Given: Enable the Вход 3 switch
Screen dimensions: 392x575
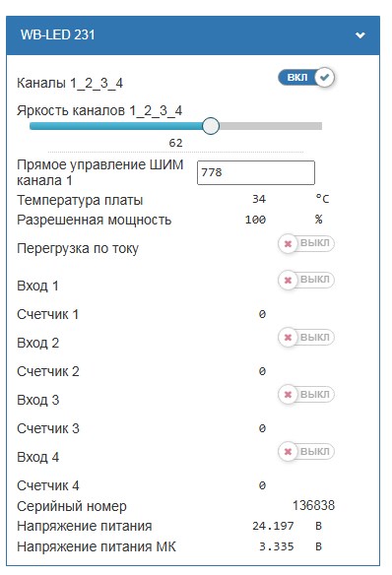Looking at the screenshot, I should point(306,395).
